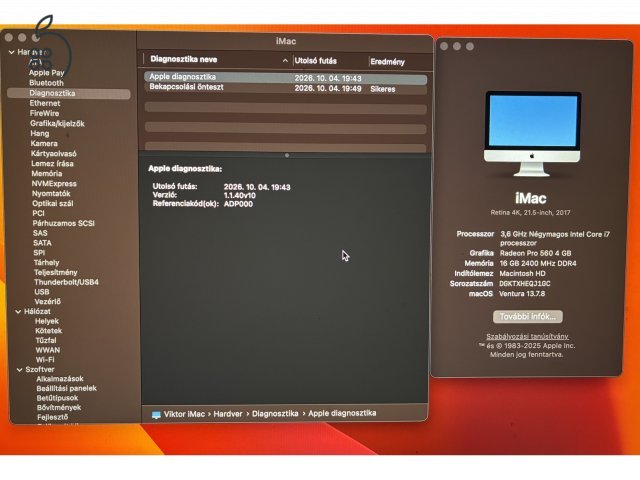Collapse the Hardver tree section

11,52
